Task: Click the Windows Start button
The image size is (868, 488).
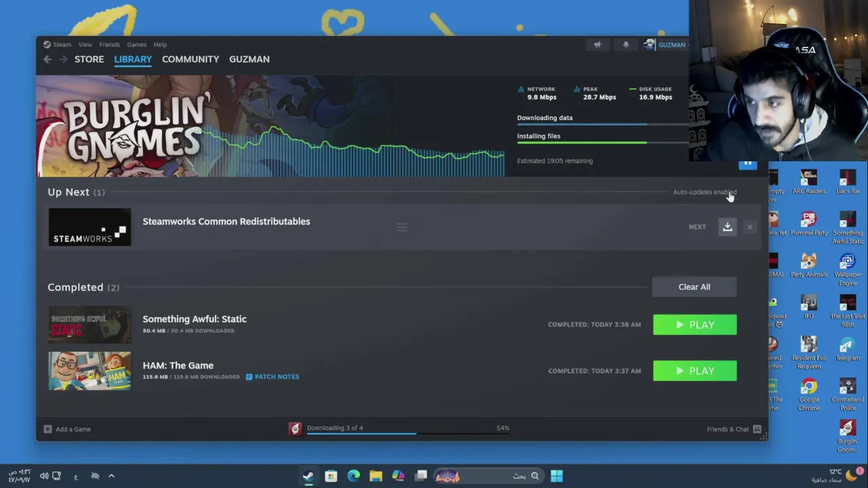Action: [x=556, y=476]
